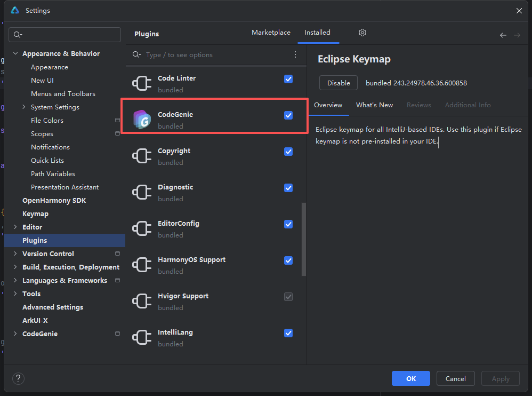The width and height of the screenshot is (532, 396).
Task: Click the IntelliLang plugin icon
Action: pyautogui.click(x=142, y=337)
